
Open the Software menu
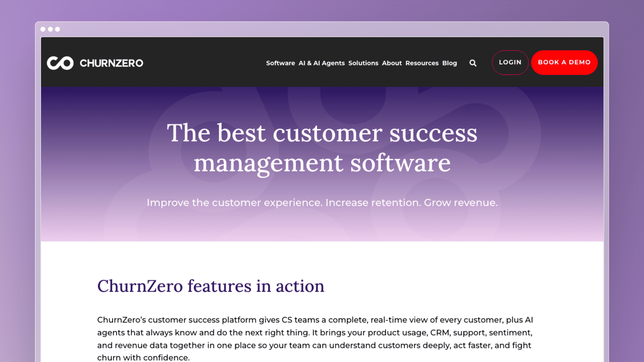[x=280, y=63]
